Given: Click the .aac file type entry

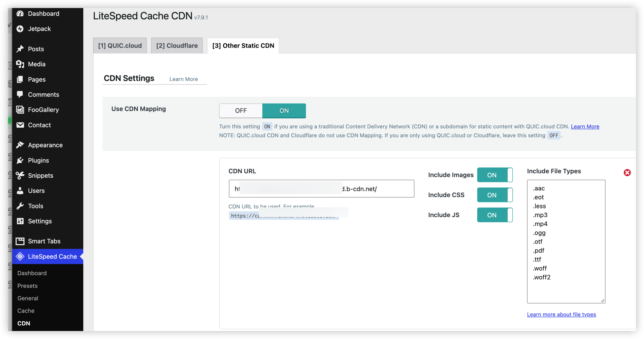Looking at the screenshot, I should (539, 188).
